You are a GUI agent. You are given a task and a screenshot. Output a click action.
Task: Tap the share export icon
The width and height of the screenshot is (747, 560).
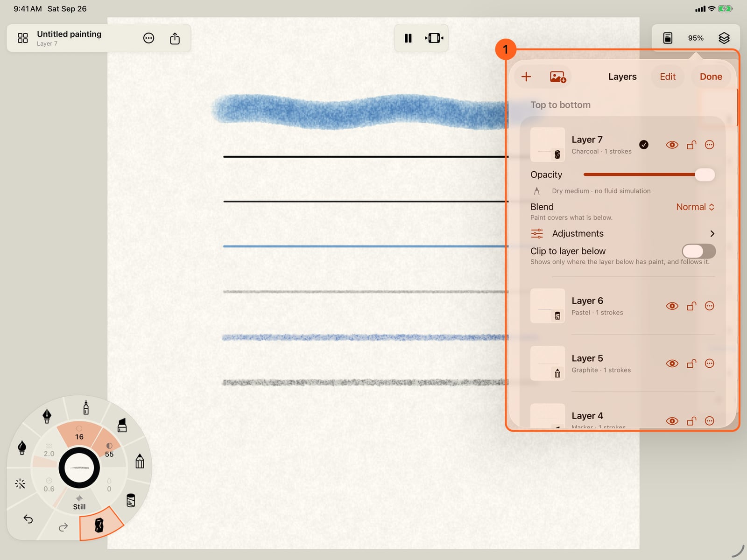coord(175,38)
